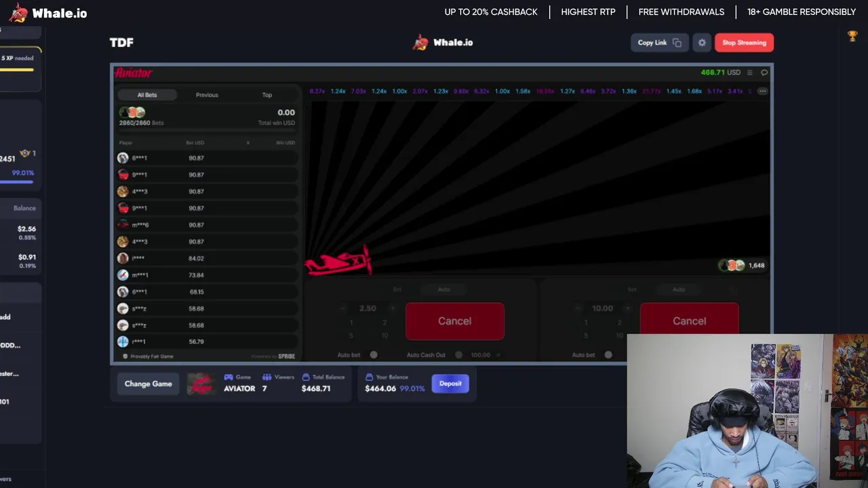Click the Stop Streaming button
The width and height of the screenshot is (868, 488).
click(744, 43)
